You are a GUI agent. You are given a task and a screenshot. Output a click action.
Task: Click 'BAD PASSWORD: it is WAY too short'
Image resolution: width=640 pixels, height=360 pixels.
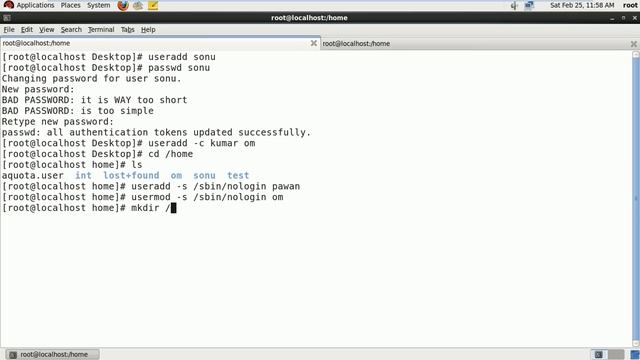pos(94,100)
